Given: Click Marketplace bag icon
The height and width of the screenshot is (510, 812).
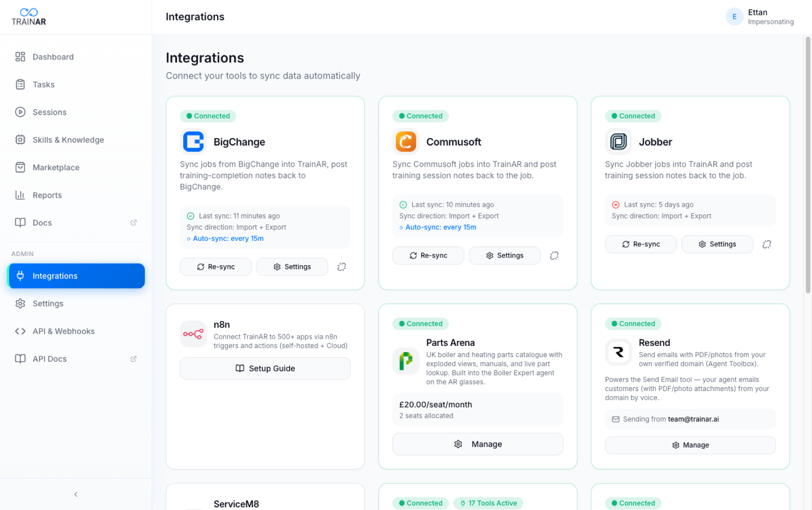Looking at the screenshot, I should 20,168.
